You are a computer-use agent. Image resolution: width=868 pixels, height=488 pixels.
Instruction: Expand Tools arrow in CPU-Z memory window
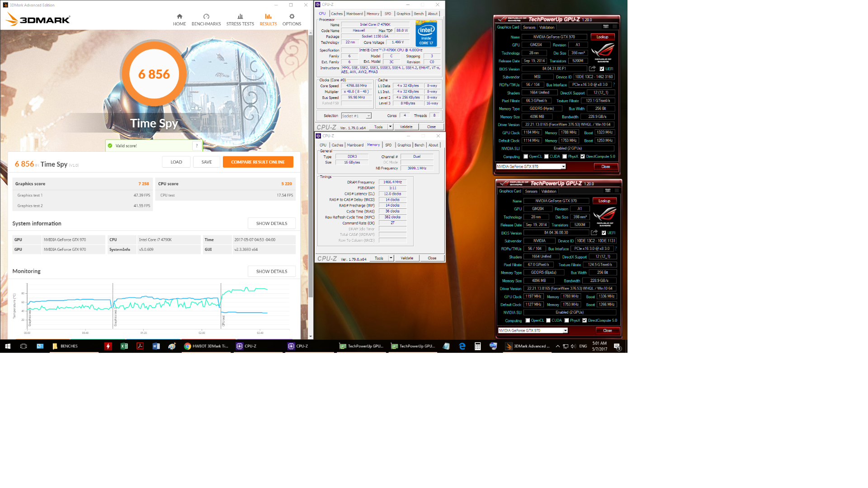pyautogui.click(x=391, y=258)
